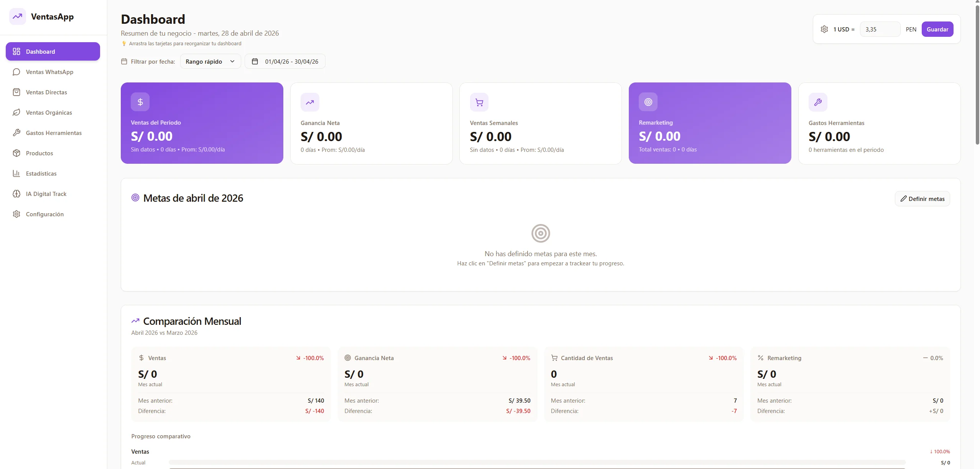Save the exchange rate with Guardar
This screenshot has width=980, height=469.
pyautogui.click(x=937, y=29)
